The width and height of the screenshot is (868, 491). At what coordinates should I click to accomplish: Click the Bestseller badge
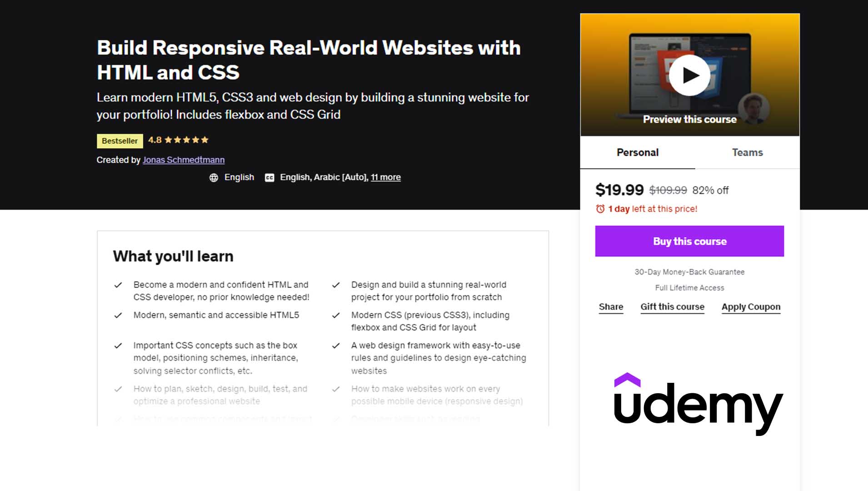pyautogui.click(x=119, y=141)
